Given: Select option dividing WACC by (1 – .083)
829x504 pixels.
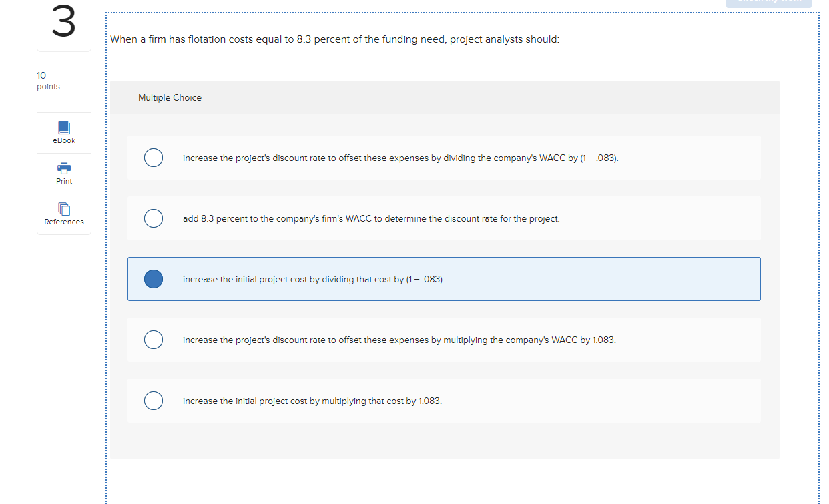Looking at the screenshot, I should 154,158.
